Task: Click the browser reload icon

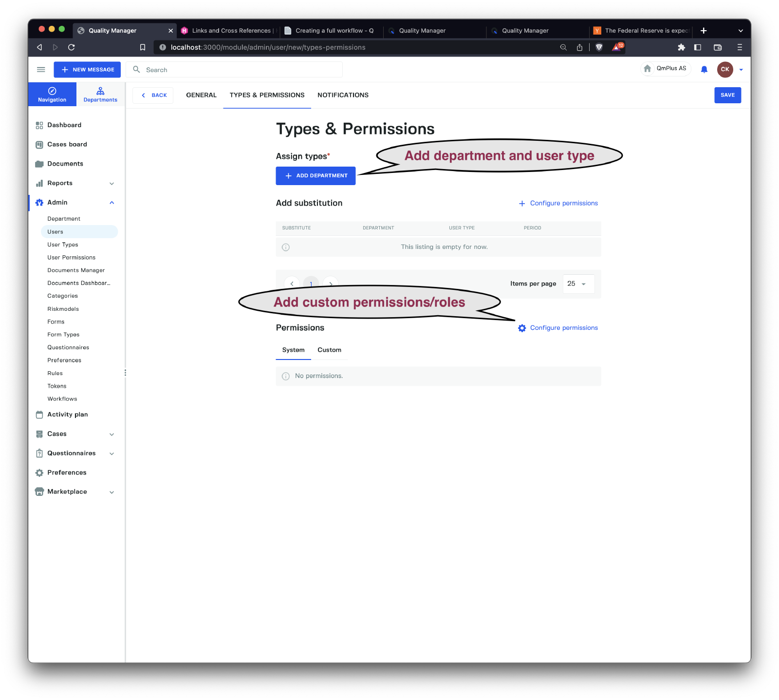Action: click(72, 47)
